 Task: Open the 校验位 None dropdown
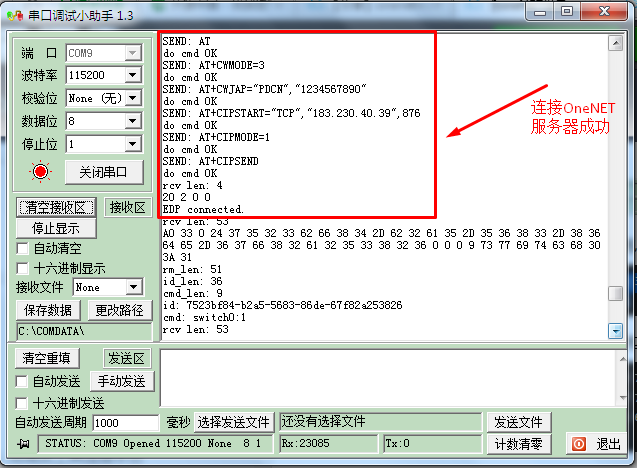(x=132, y=98)
